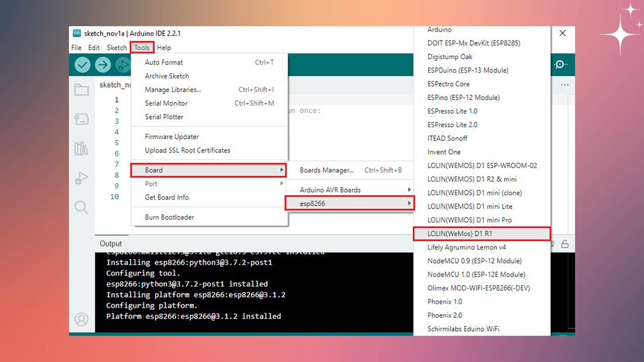The image size is (644, 362).
Task: Open Boards Manager from Board submenu
Action: click(350, 170)
